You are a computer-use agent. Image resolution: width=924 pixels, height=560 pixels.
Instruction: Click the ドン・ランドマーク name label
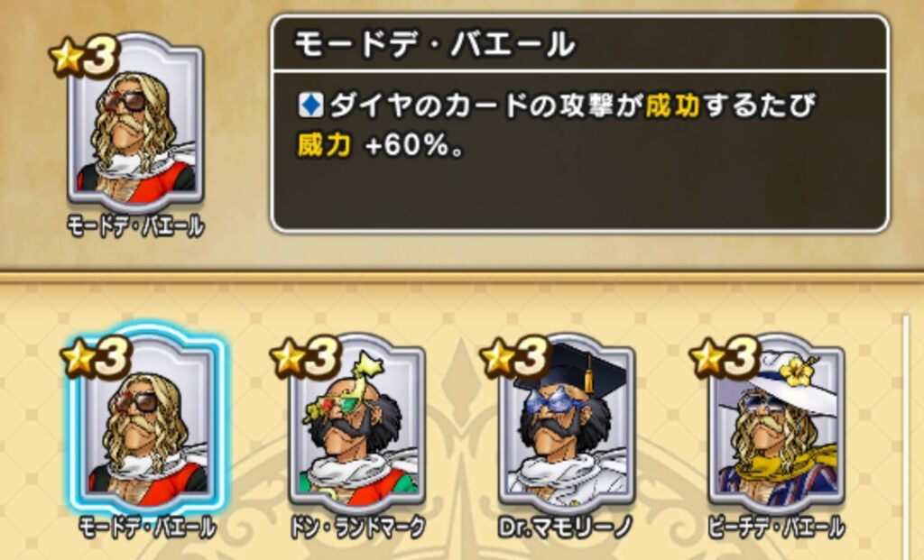[357, 528]
